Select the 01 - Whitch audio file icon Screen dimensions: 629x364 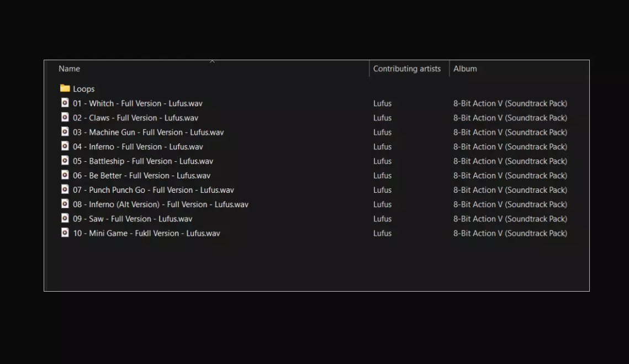pos(65,103)
